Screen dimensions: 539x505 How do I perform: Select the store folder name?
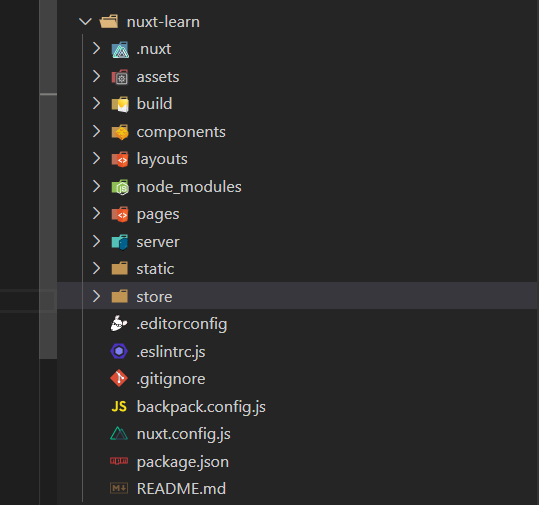tap(154, 297)
